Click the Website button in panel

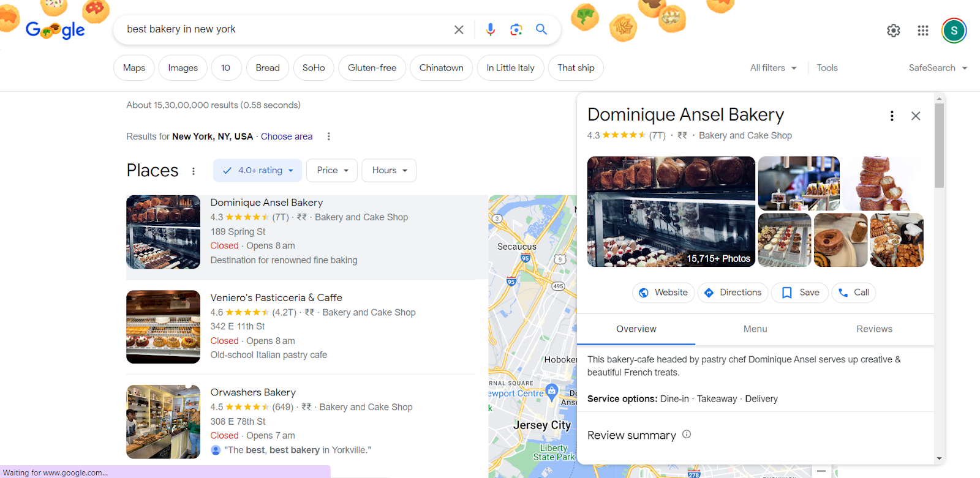(663, 293)
